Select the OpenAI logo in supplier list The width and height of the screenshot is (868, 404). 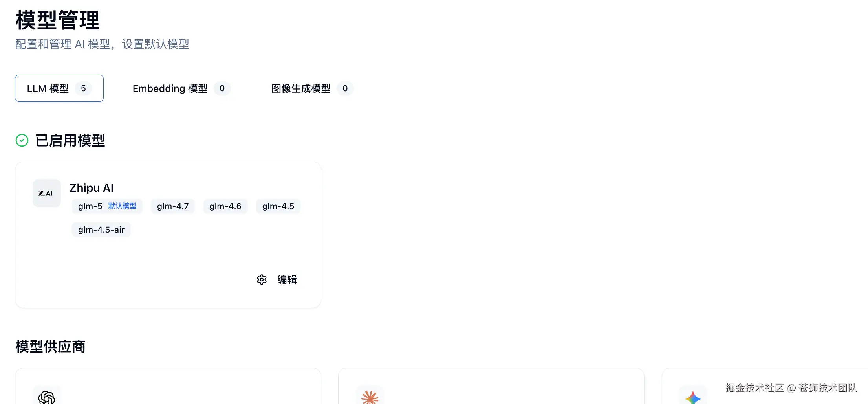click(x=46, y=397)
